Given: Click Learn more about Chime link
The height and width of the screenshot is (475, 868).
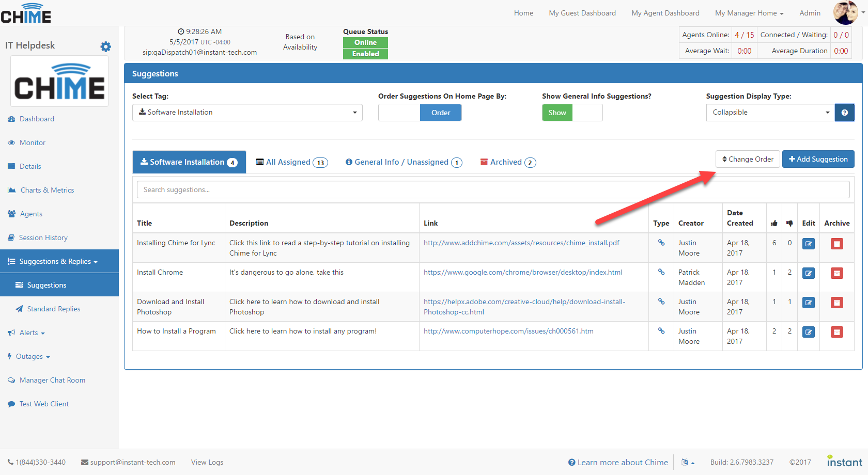Looking at the screenshot, I should [x=618, y=462].
